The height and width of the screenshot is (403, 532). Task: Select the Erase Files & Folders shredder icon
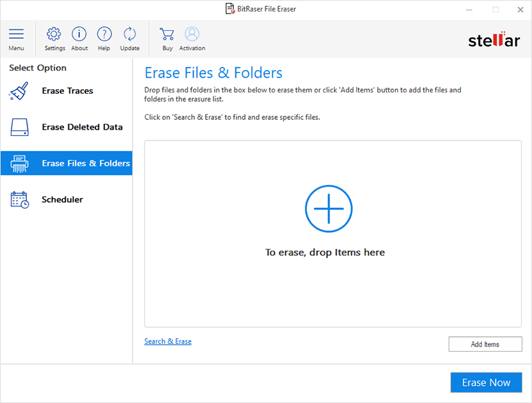[19, 163]
